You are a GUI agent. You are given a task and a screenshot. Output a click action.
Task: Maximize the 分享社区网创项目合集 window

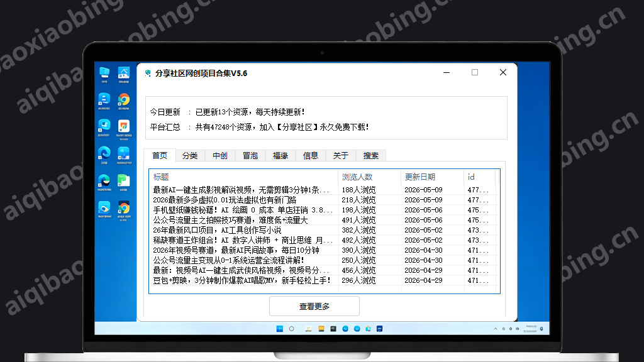pyautogui.click(x=475, y=73)
